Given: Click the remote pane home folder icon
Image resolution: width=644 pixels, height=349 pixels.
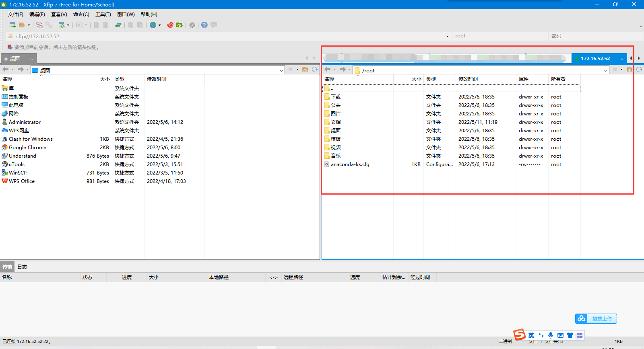Looking at the screenshot, I should 630,70.
